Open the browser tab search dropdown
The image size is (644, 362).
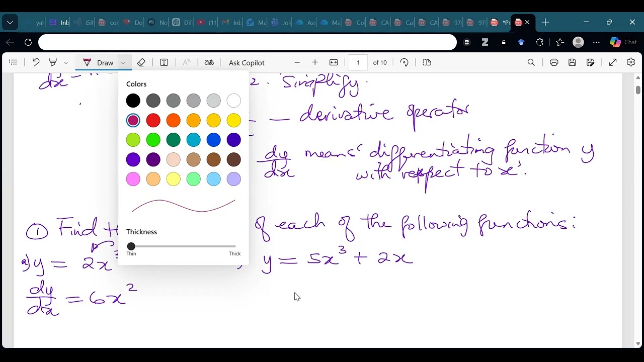tap(10, 22)
